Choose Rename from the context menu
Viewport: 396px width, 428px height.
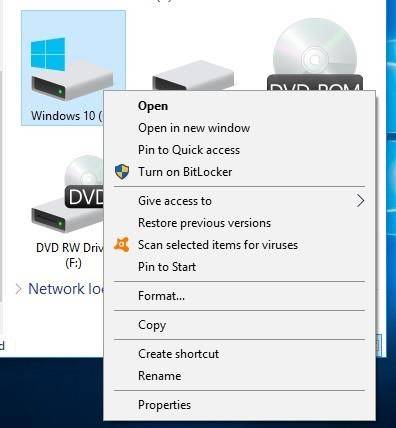click(x=239, y=376)
